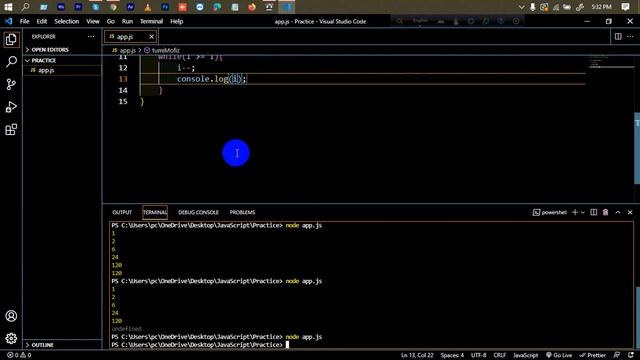Open the Go menu
The image size is (640, 360).
click(x=111, y=21)
